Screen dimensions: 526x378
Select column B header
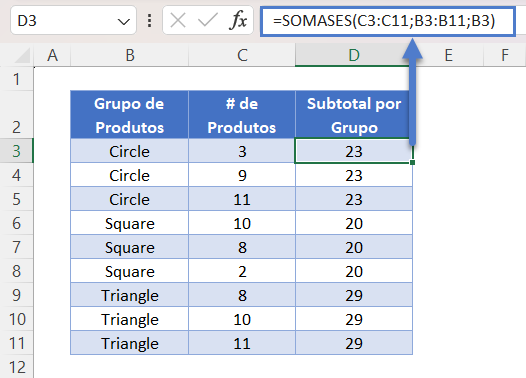pos(130,55)
